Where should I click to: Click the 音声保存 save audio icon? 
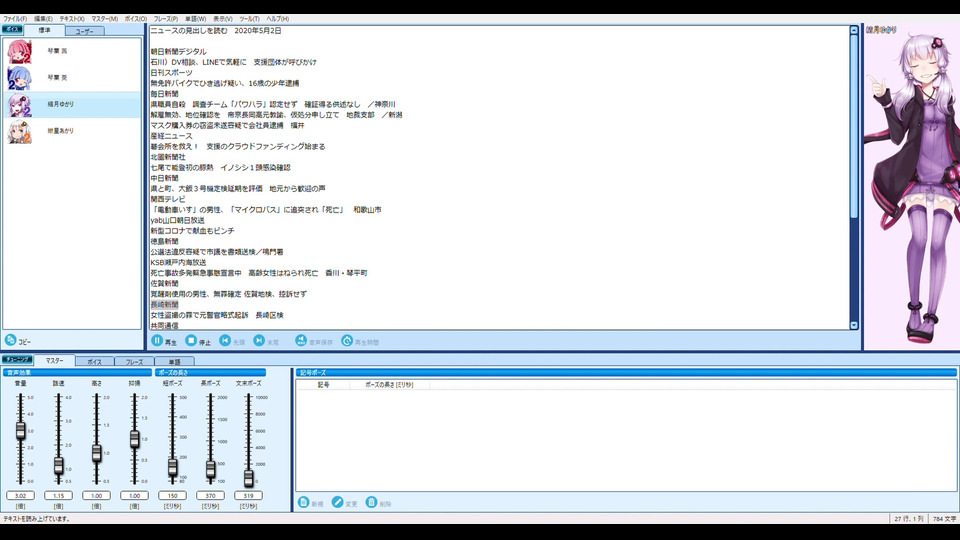pos(301,340)
